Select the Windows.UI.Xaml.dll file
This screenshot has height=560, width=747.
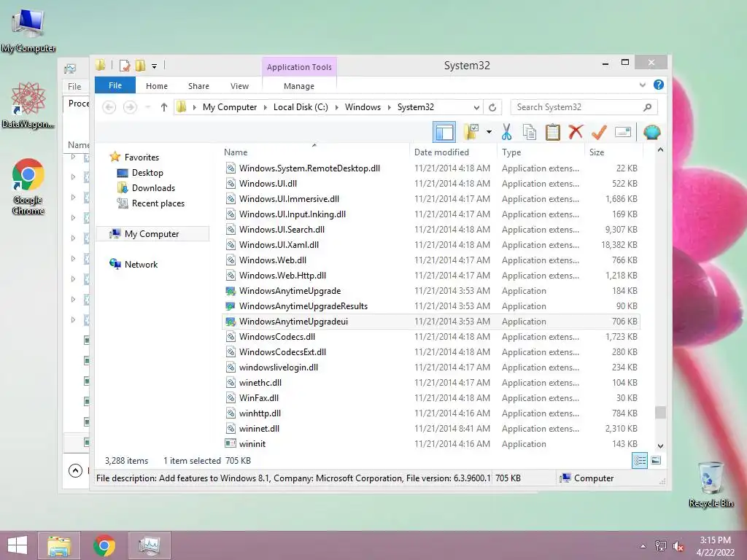[431, 245]
